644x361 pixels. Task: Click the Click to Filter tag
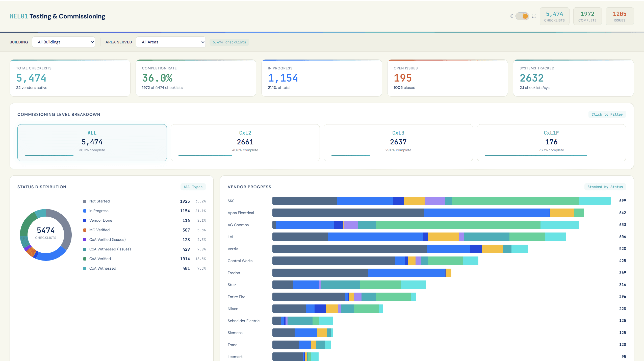point(607,114)
